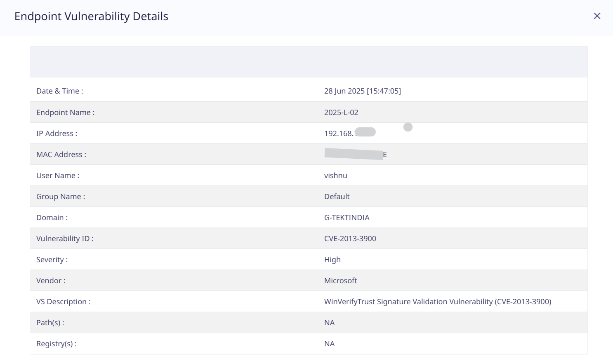Click the Severity label

pos(52,260)
